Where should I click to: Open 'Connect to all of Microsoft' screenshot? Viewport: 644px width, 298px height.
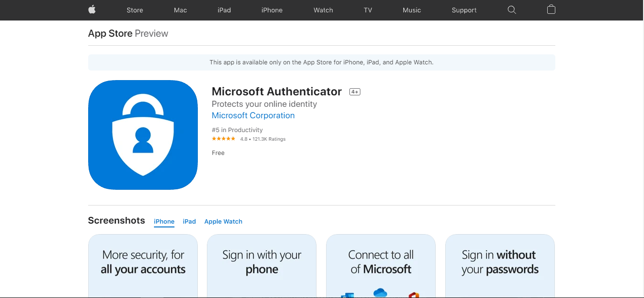pyautogui.click(x=381, y=266)
